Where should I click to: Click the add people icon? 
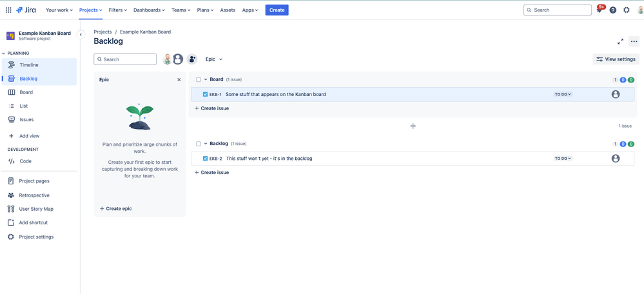(192, 59)
